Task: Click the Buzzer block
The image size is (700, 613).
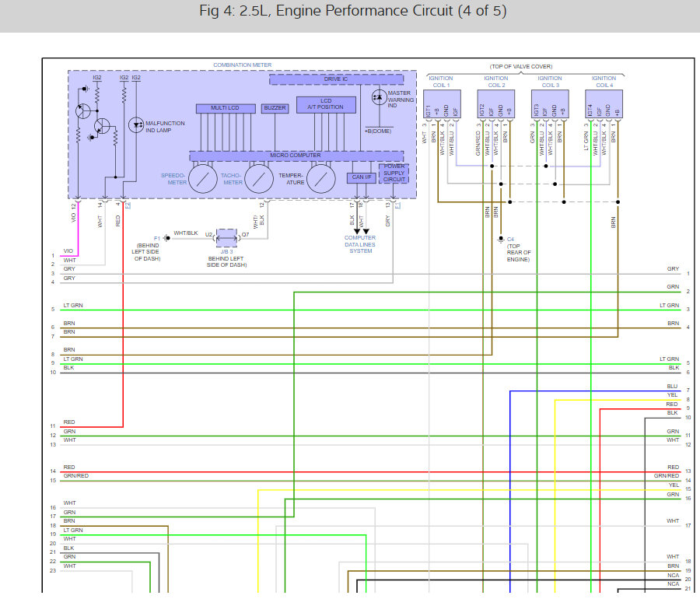Action: pyautogui.click(x=275, y=108)
